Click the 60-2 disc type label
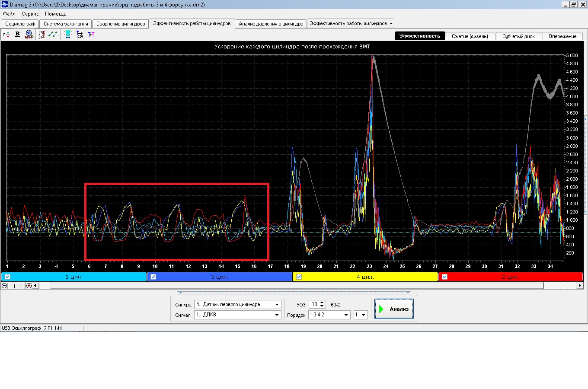Viewport: 588px width, 389px height. (336, 305)
